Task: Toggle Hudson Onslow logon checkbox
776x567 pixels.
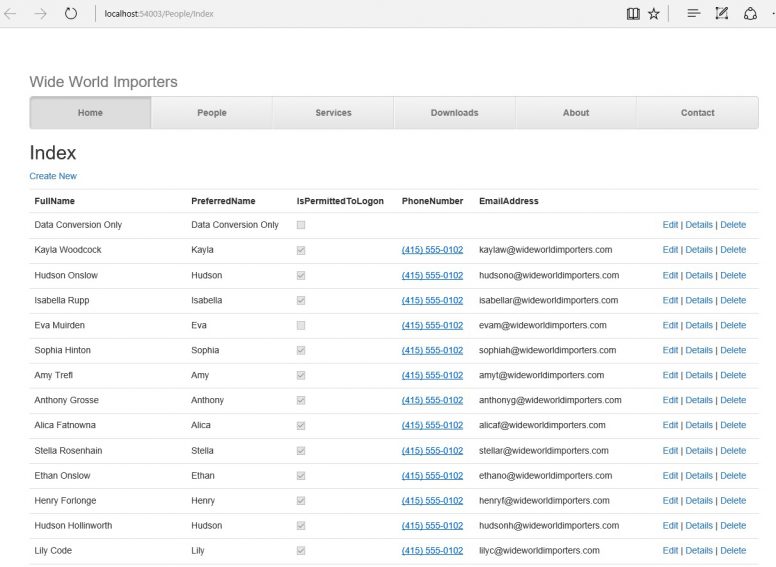Action: click(x=301, y=276)
